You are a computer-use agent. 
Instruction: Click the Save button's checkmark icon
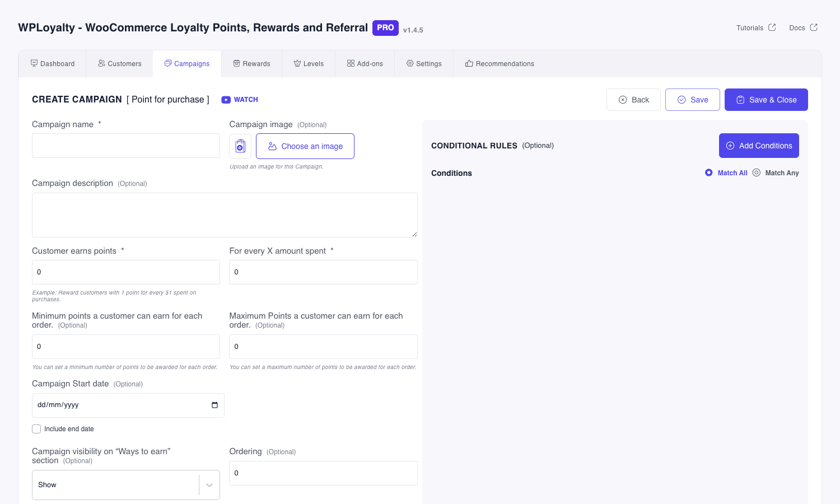pos(682,100)
